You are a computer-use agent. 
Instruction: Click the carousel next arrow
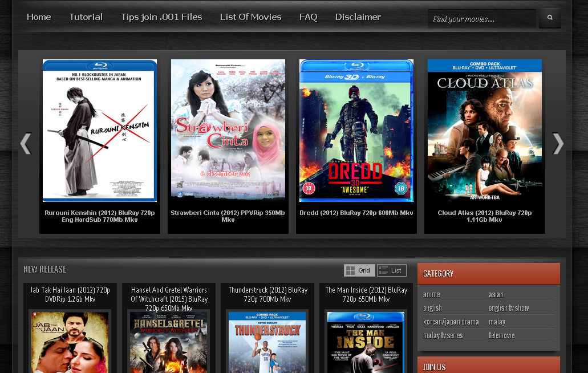pyautogui.click(x=558, y=144)
